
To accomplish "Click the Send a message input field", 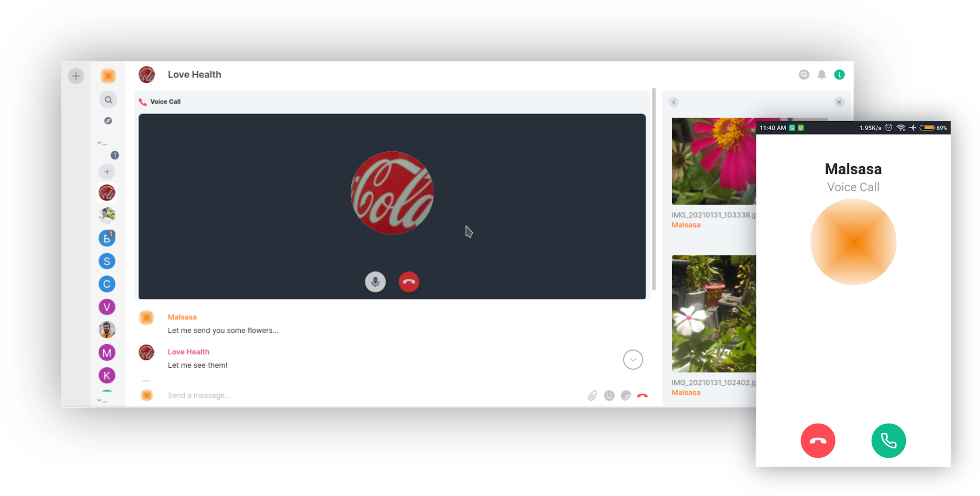I will [373, 395].
